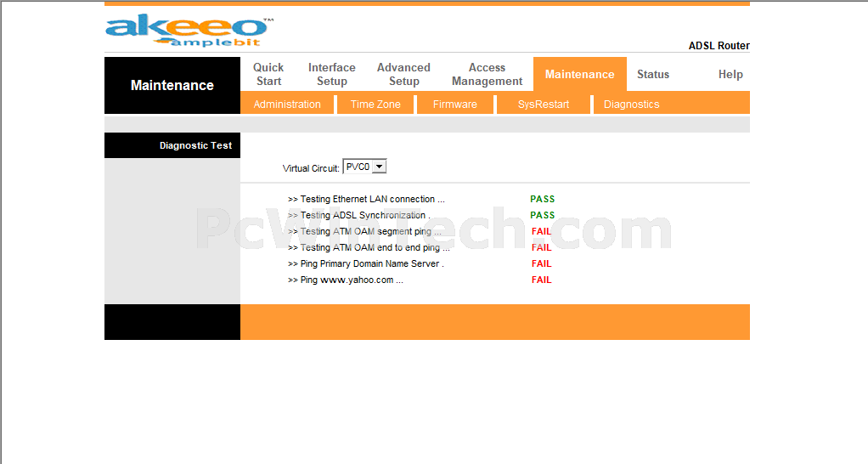The width and height of the screenshot is (868, 464).
Task: Click the 'Testing ADSL Synchronization' line
Action: coord(358,215)
